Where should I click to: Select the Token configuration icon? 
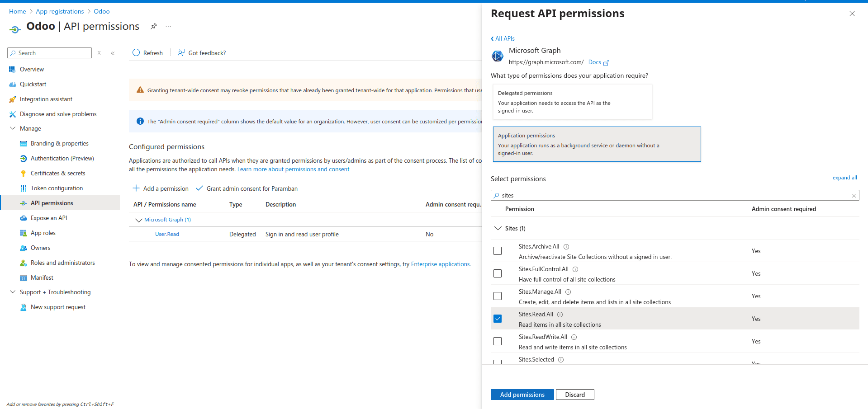click(x=24, y=188)
